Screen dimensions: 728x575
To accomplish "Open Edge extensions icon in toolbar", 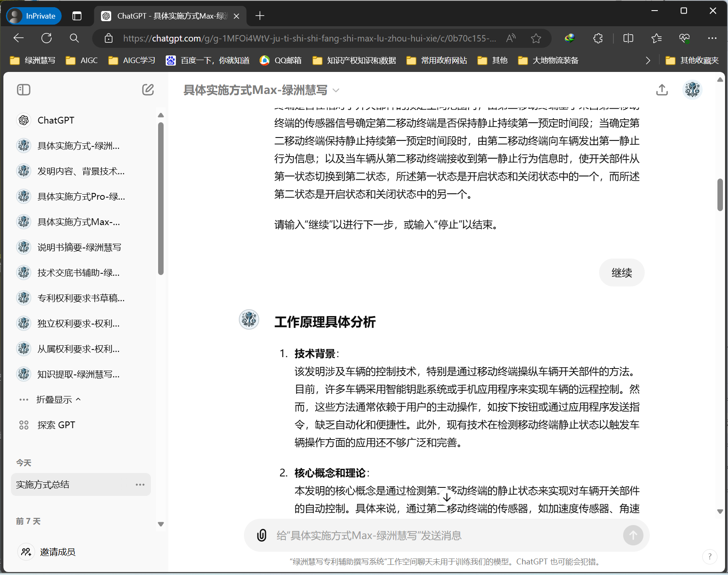I will [x=598, y=38].
